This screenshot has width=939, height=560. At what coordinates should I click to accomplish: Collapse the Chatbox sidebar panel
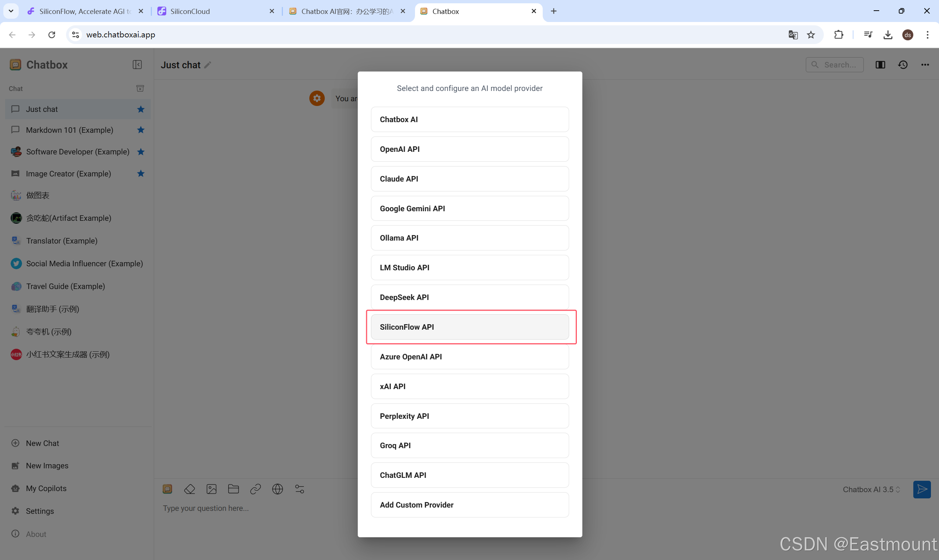pos(137,65)
